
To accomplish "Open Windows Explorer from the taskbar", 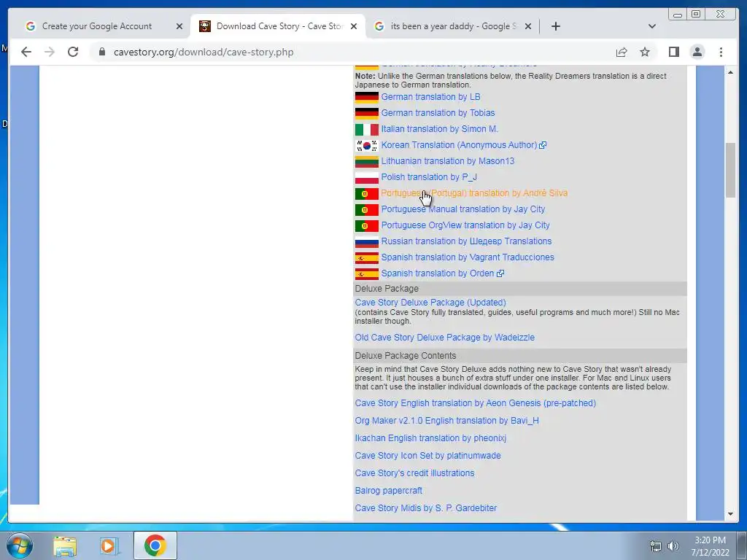I will point(65,545).
